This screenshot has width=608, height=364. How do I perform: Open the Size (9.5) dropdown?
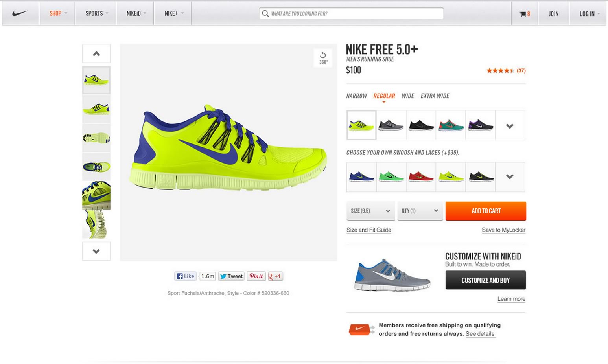click(x=370, y=211)
